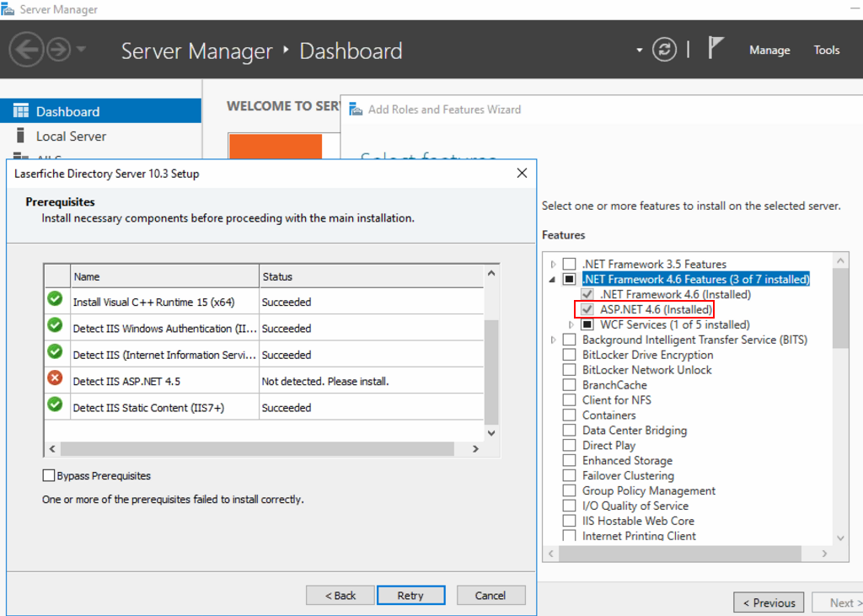Viewport: 863px width, 616px height.
Task: Click green check for IIS Static Content
Action: click(55, 404)
